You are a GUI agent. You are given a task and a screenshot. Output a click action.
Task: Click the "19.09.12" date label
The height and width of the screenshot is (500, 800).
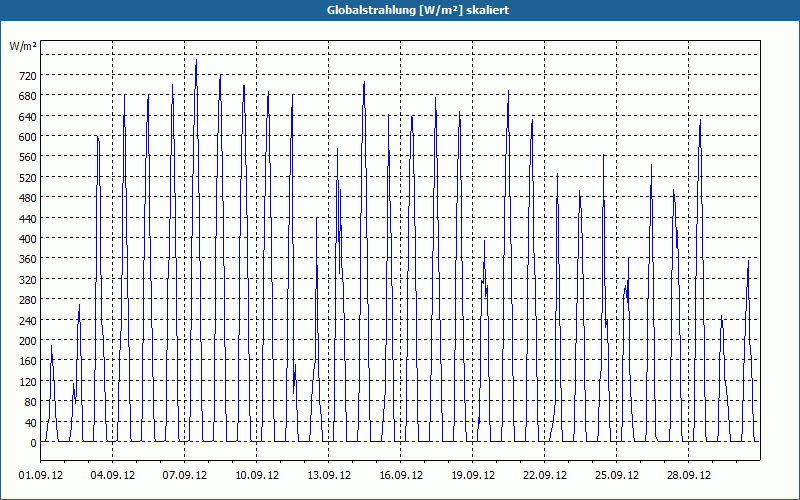472,476
